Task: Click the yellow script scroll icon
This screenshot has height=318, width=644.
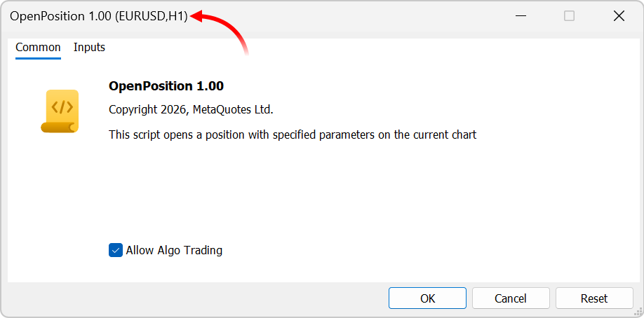Action: pos(60,111)
